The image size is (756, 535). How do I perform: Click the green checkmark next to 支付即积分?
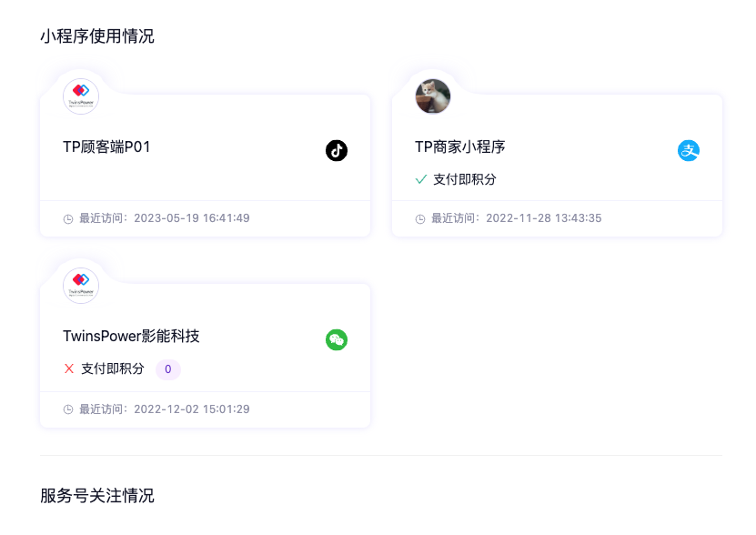(x=421, y=179)
